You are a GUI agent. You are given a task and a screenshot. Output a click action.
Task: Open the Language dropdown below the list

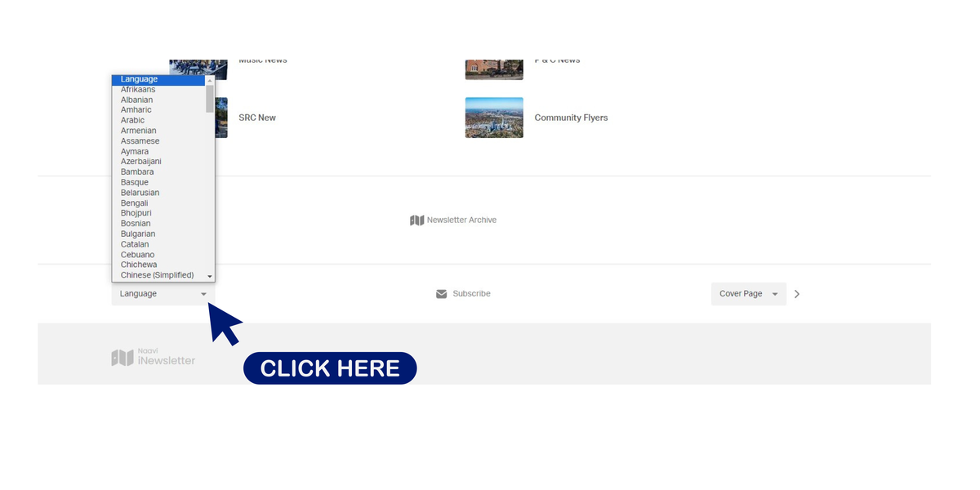163,294
